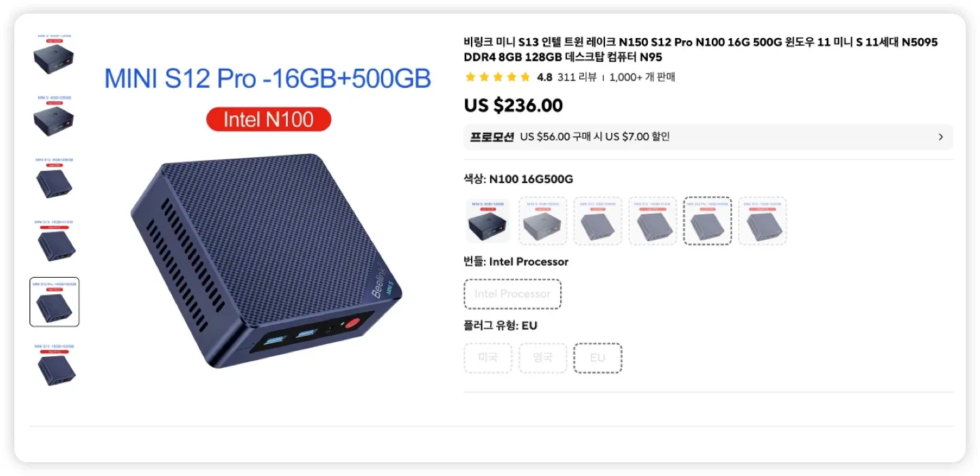Screen dimensions: 980x476
Task: Select the 영국 plug type
Action: (542, 358)
